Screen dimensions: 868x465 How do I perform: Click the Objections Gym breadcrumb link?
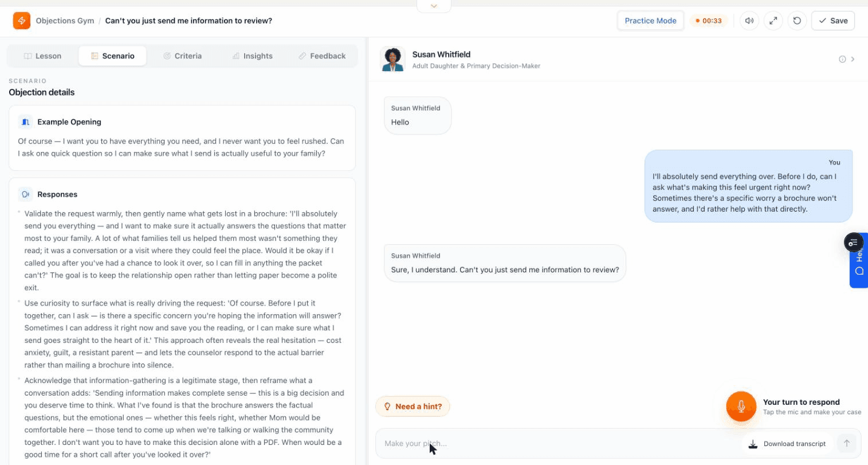click(x=65, y=21)
